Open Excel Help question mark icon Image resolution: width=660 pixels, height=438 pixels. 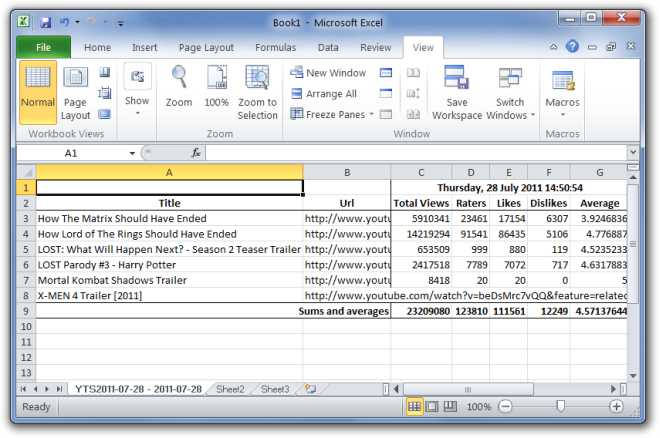572,46
